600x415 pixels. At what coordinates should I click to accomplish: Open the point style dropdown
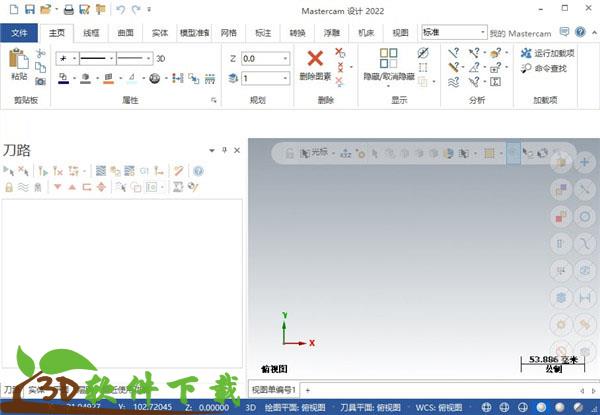click(75, 59)
